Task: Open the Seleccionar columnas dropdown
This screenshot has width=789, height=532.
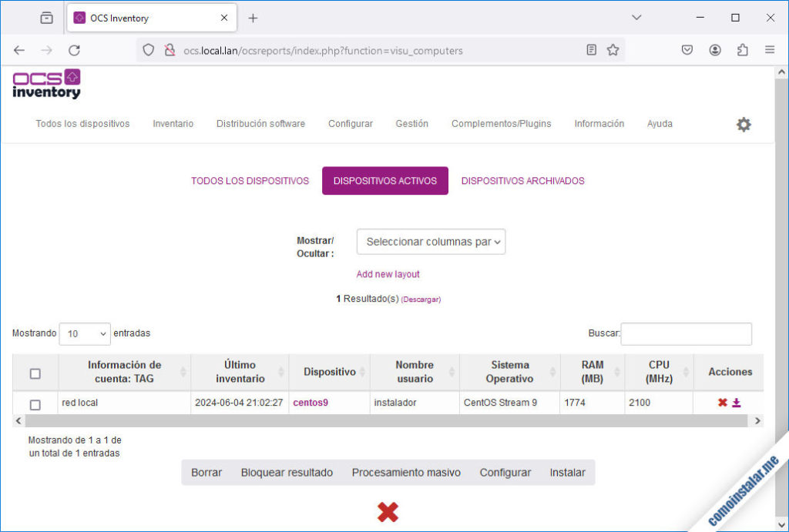Action: click(x=431, y=242)
